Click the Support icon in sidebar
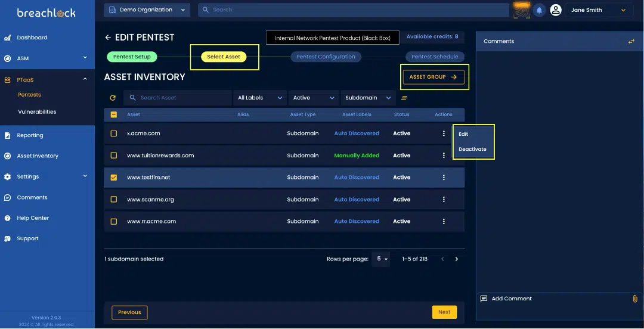Viewport: 644px width, 329px height. click(x=7, y=238)
